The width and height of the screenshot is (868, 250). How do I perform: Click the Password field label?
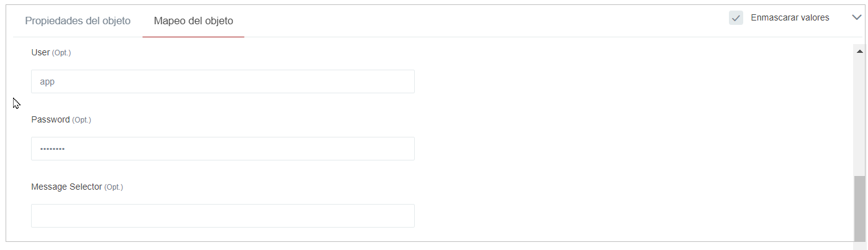tap(50, 120)
